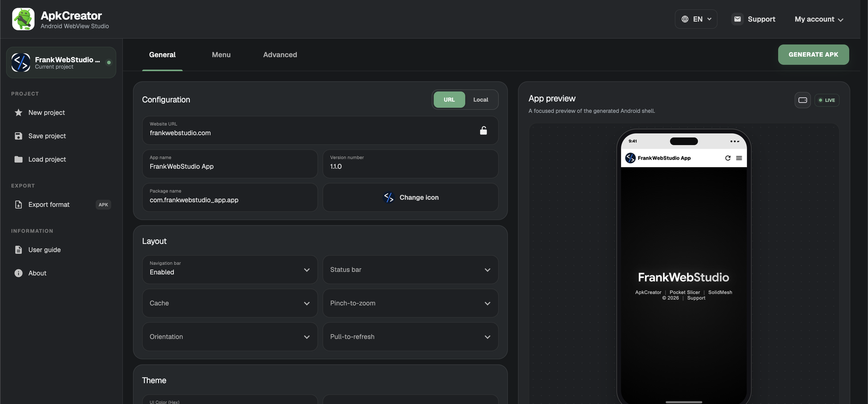Click the Change icon button
This screenshot has width=868, height=404.
click(411, 197)
